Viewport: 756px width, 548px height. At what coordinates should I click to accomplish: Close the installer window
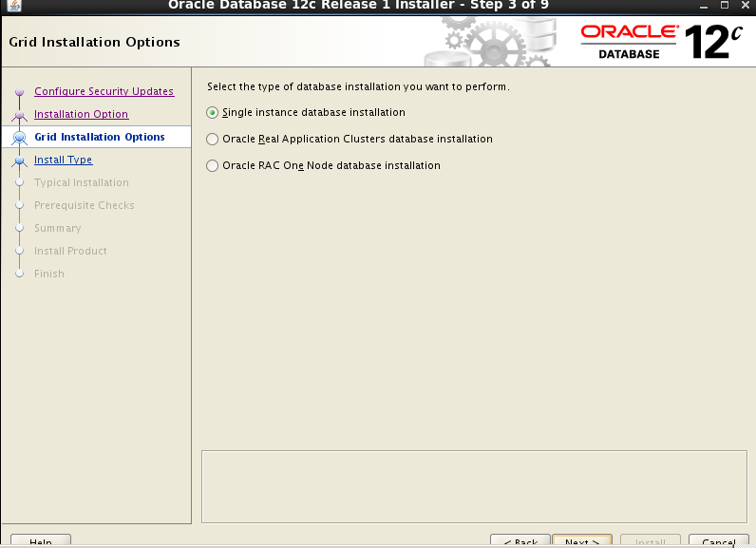pos(745,6)
